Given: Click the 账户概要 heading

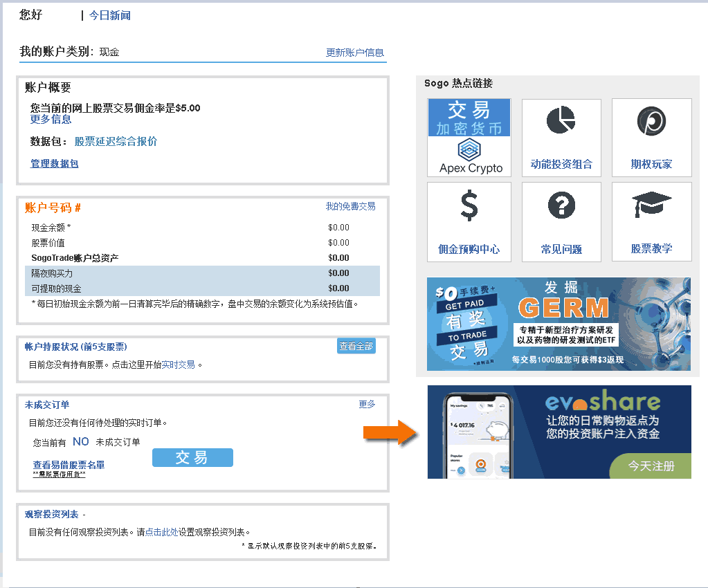Looking at the screenshot, I should pyautogui.click(x=48, y=88).
